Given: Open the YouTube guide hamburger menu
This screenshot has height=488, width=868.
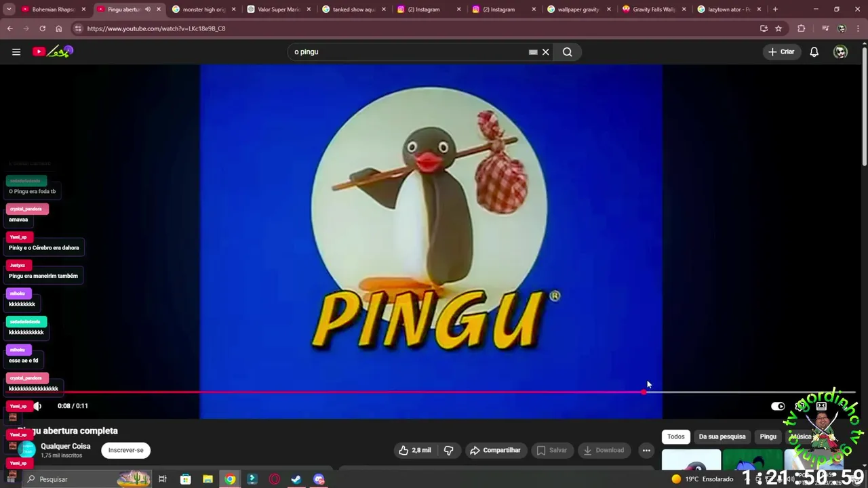Looking at the screenshot, I should pyautogui.click(x=16, y=52).
